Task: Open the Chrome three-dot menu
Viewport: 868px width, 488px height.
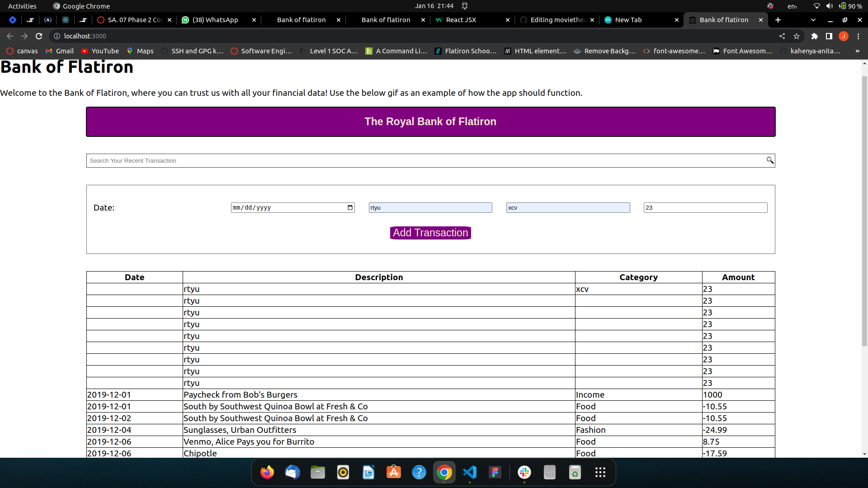Action: click(858, 36)
